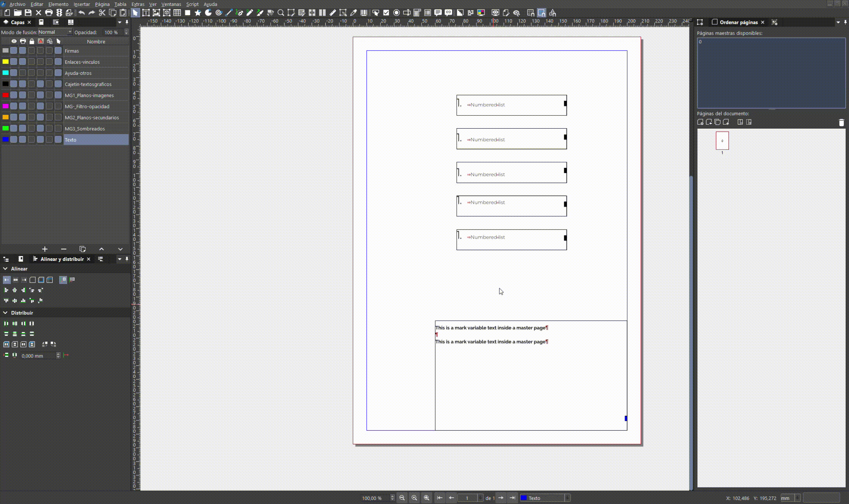The image size is (849, 504).
Task: Select the Eyedropper tool
Action: [353, 13]
